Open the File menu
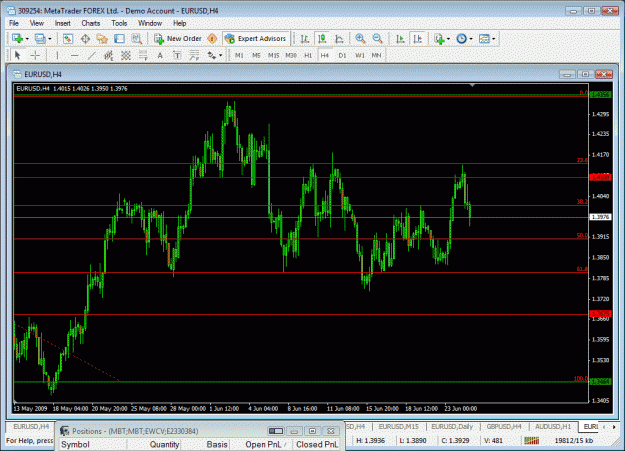625x451 pixels. coord(14,23)
